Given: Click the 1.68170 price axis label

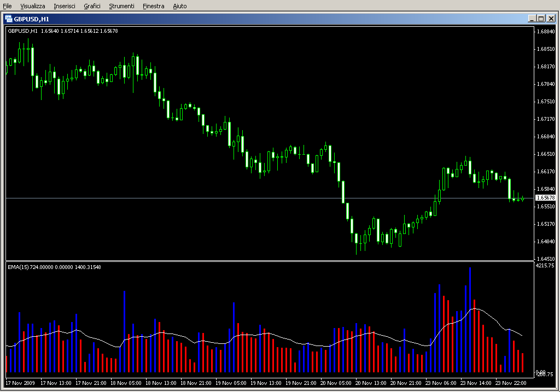Looking at the screenshot, I should (x=546, y=66).
